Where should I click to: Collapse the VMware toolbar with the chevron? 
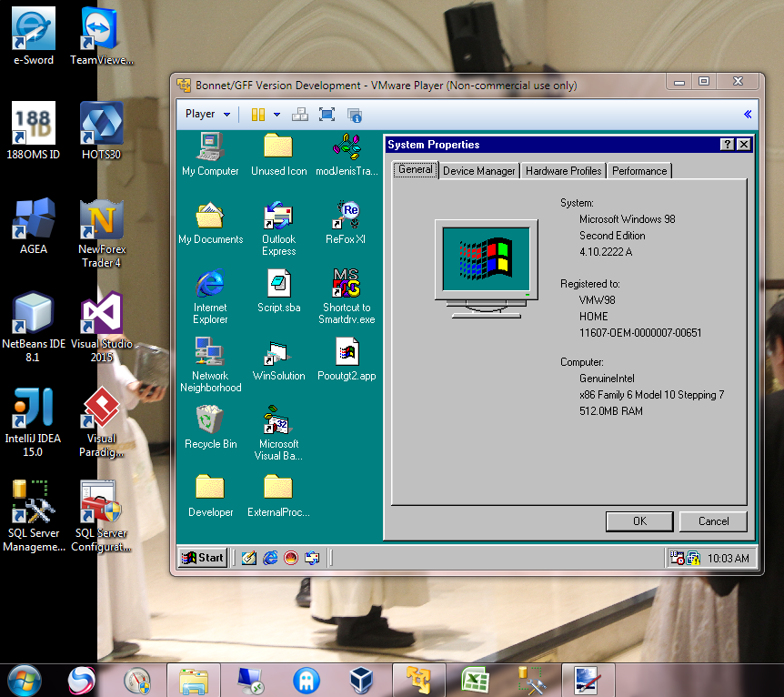point(748,115)
